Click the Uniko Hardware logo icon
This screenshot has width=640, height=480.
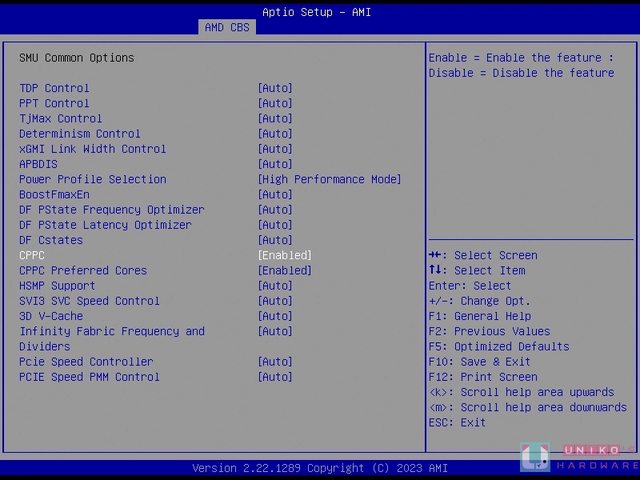click(x=536, y=457)
